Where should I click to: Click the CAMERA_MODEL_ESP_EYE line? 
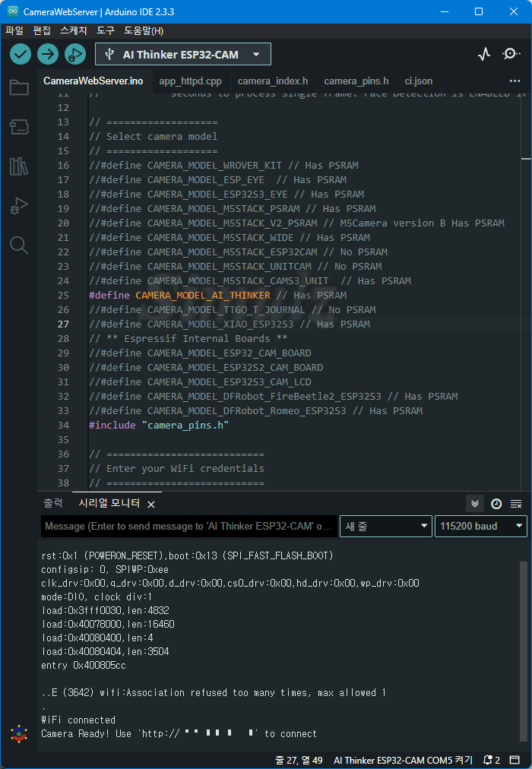point(217,179)
